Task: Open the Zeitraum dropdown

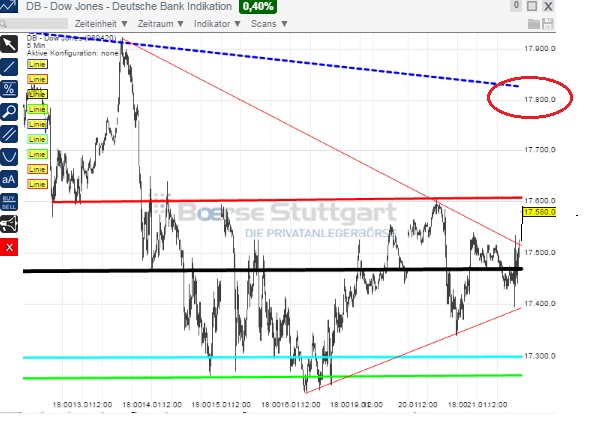Action: click(x=161, y=24)
